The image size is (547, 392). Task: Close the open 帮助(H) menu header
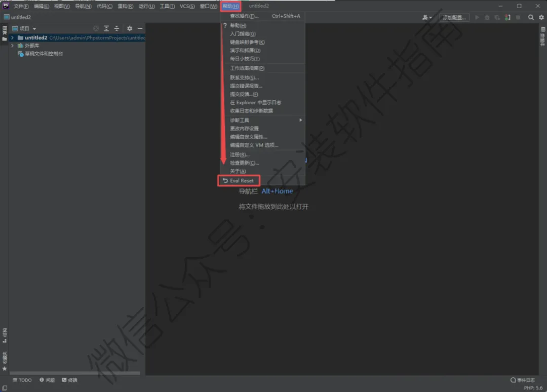click(230, 6)
